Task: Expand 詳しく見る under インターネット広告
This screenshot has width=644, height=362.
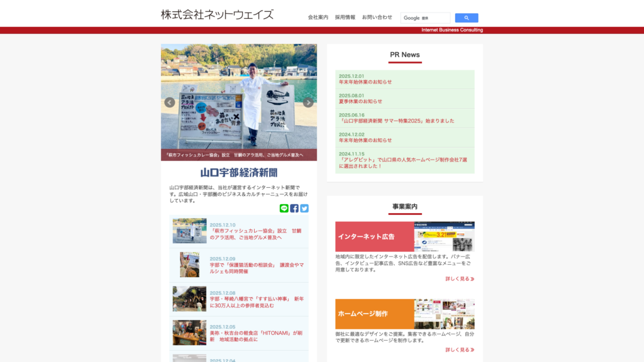Action: (460, 279)
